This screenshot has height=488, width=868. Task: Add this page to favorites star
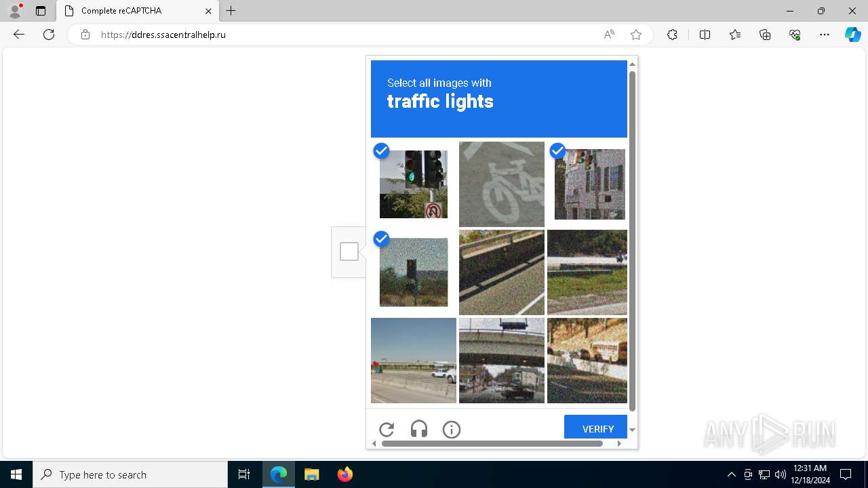[x=636, y=35]
